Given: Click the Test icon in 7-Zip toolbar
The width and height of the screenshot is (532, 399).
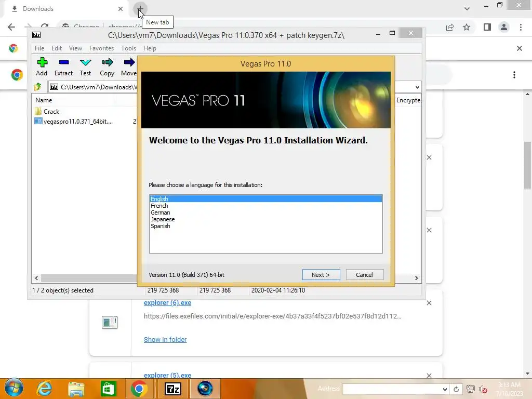Looking at the screenshot, I should pos(85,67).
